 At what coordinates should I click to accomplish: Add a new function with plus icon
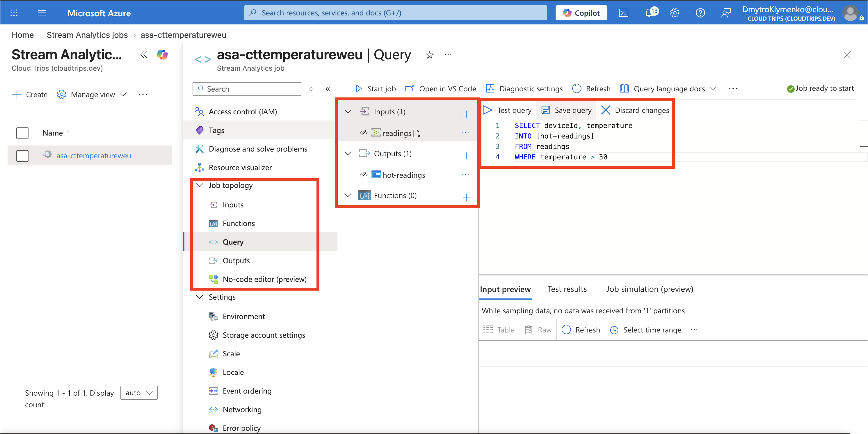pyautogui.click(x=466, y=198)
